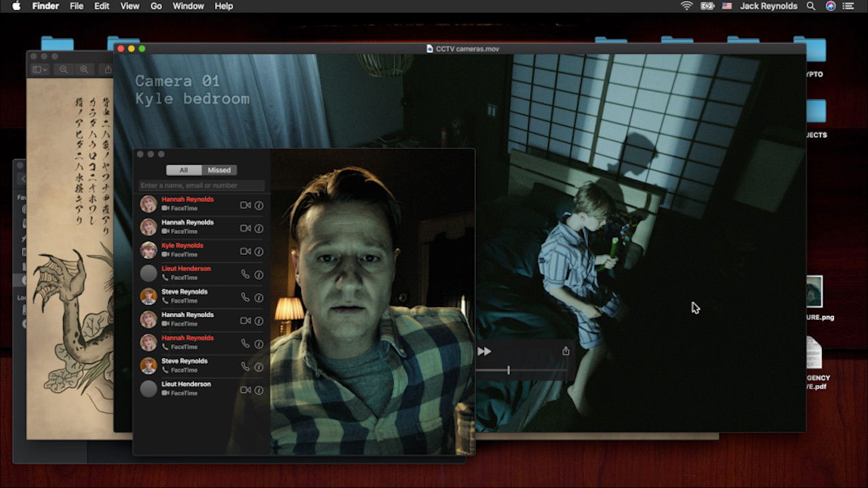Start a video call with Kyle Reynolds
This screenshot has height=488, width=868.
click(245, 251)
